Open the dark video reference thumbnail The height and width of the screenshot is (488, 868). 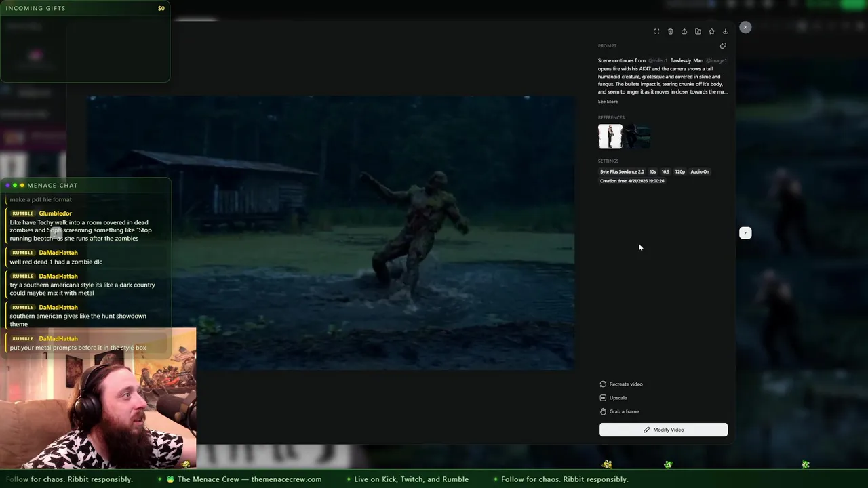pos(637,136)
